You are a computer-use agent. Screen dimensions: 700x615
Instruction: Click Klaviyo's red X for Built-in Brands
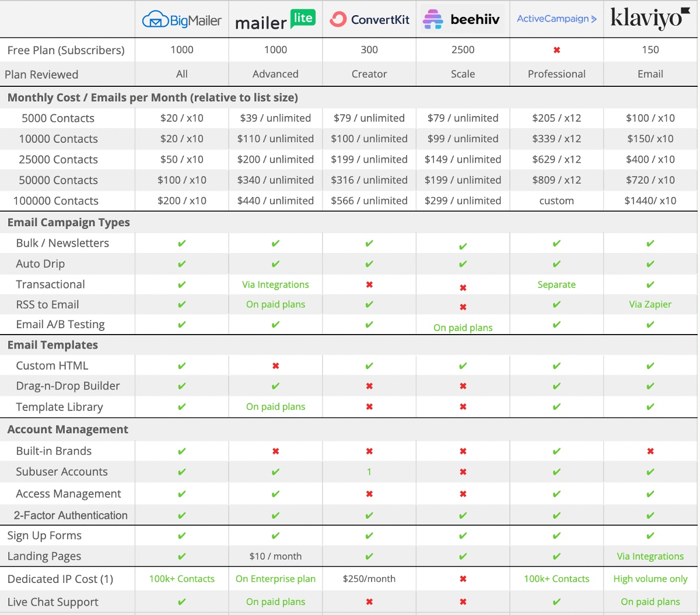point(650,451)
